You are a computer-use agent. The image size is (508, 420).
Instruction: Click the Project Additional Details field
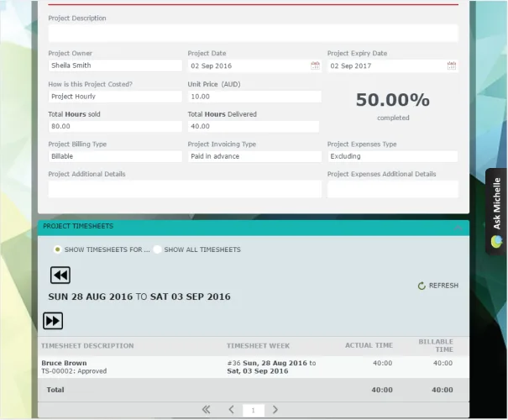coord(185,189)
